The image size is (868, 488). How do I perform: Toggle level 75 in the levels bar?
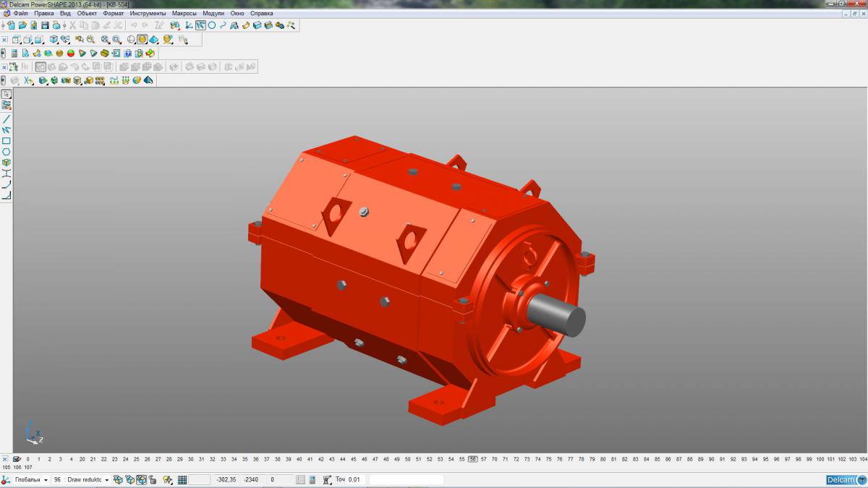click(x=549, y=459)
